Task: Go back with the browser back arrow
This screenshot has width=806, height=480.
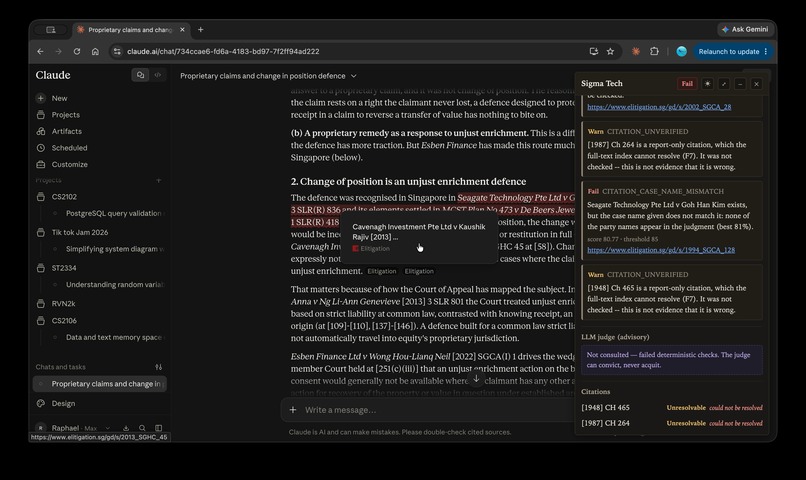Action: [x=40, y=51]
